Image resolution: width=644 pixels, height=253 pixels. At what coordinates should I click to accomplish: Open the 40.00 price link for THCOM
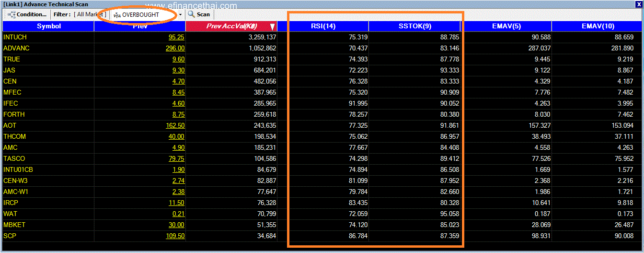click(176, 136)
